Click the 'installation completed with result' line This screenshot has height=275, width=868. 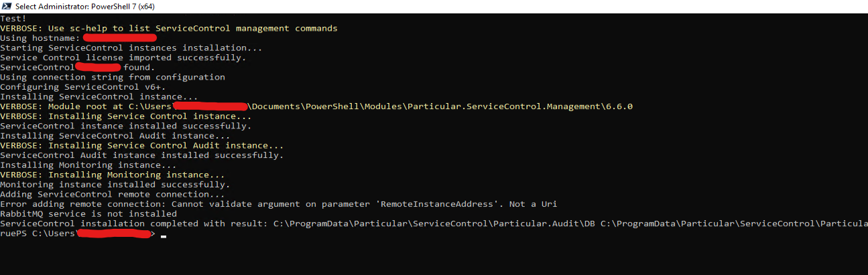point(434,223)
